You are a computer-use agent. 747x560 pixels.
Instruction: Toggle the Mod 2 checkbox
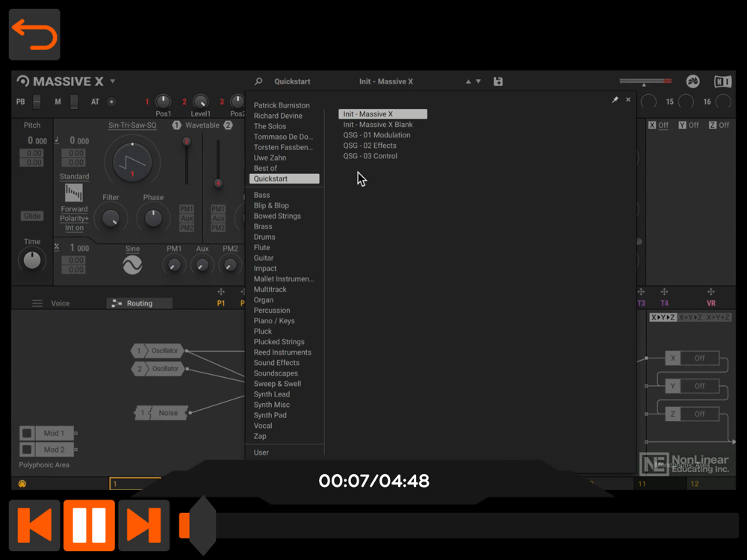27,449
